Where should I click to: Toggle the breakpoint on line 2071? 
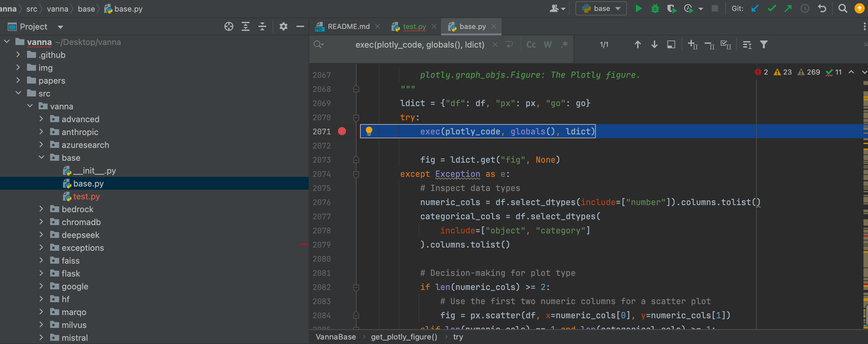tap(342, 131)
